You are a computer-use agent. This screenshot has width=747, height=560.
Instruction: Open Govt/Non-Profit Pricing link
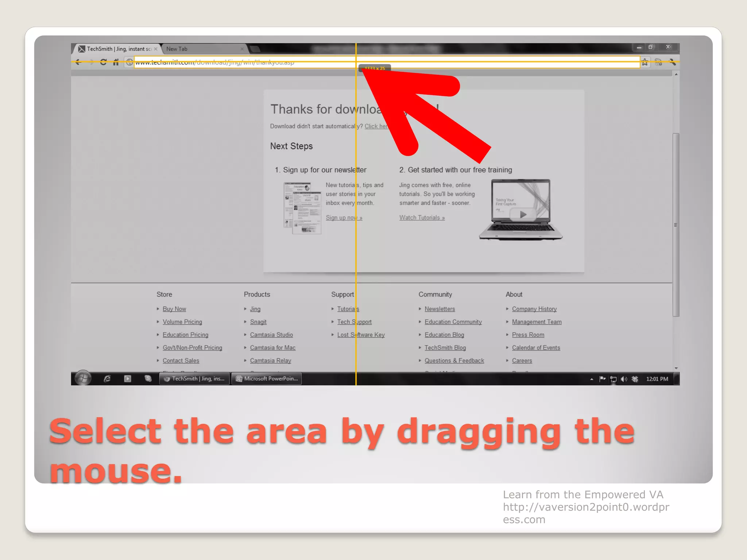192,348
